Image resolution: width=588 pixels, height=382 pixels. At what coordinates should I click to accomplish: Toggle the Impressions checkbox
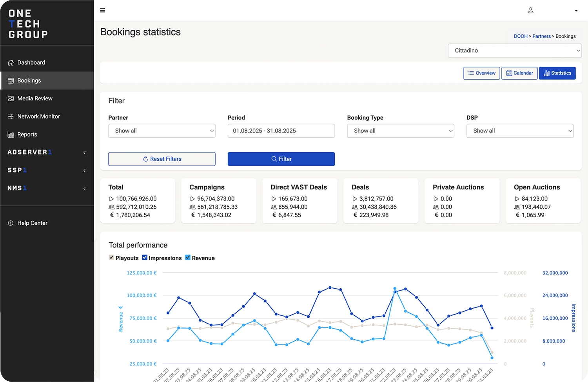tap(145, 258)
